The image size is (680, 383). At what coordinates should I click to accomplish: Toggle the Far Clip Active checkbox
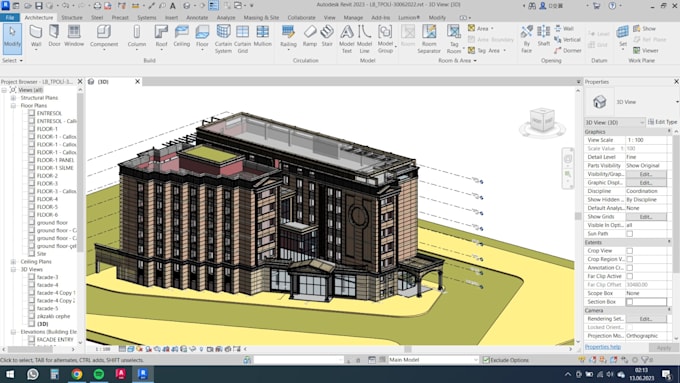[629, 276]
